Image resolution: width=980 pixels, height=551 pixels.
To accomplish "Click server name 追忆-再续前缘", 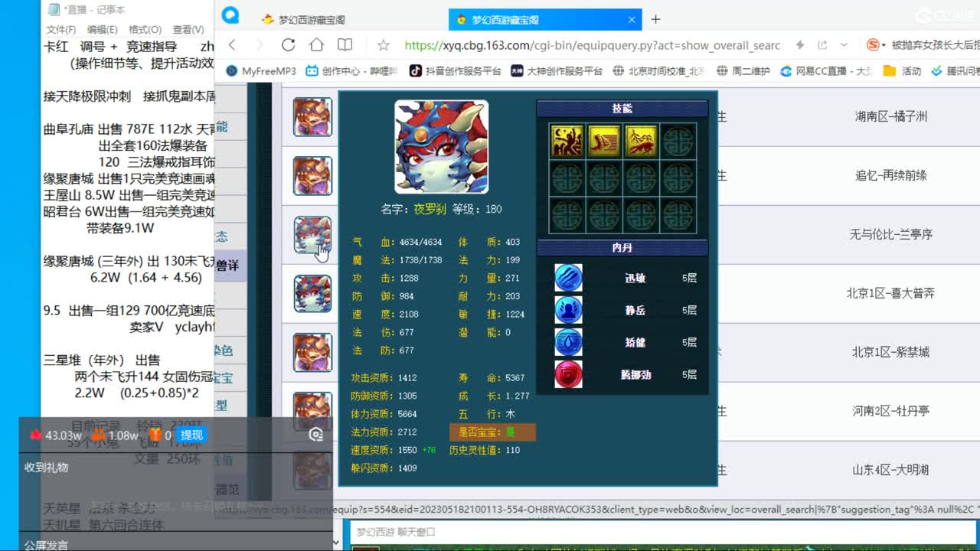I will [x=891, y=175].
